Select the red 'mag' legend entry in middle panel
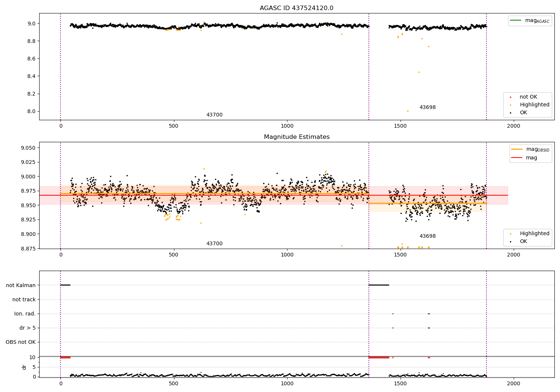 click(525, 158)
